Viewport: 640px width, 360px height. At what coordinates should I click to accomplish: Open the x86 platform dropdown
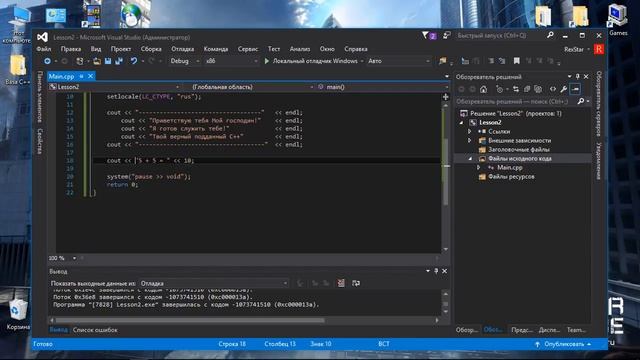pyautogui.click(x=232, y=61)
